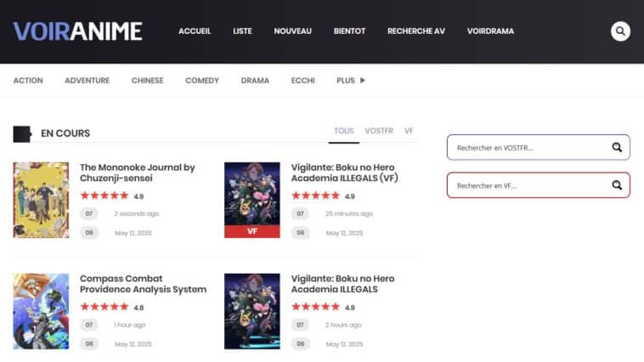The image size is (644, 362).
Task: Open episode 07 of Mononoke Journal
Action: click(89, 213)
